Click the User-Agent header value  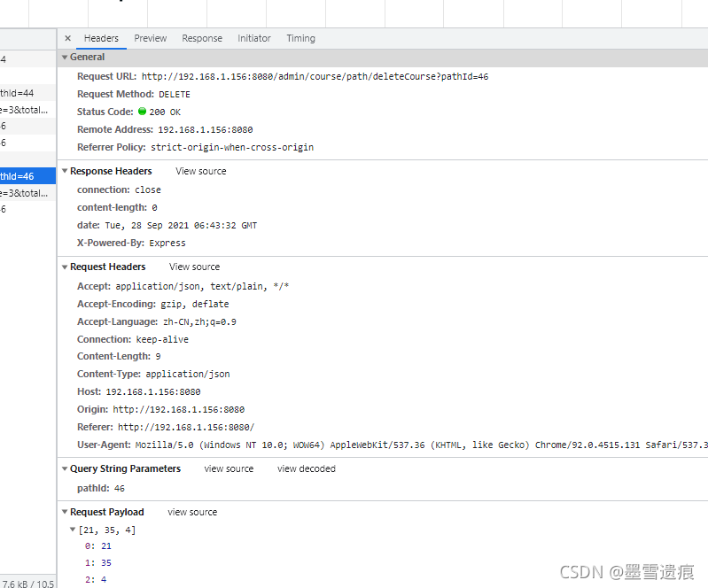[422, 445]
